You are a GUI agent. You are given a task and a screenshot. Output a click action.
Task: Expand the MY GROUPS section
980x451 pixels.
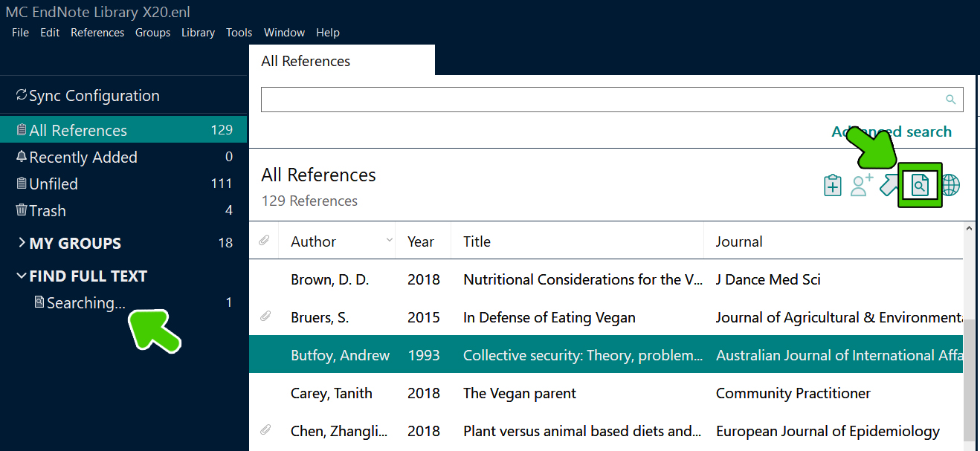coord(21,243)
